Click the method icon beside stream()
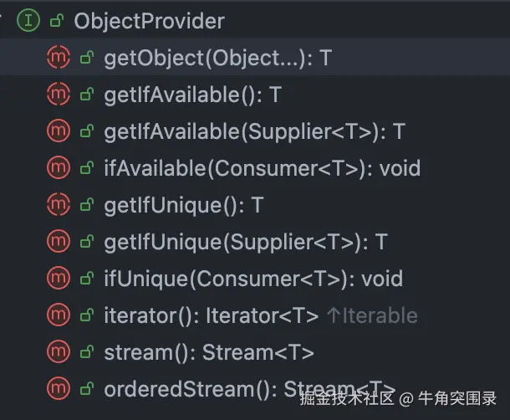510x420 pixels. pyautogui.click(x=58, y=352)
